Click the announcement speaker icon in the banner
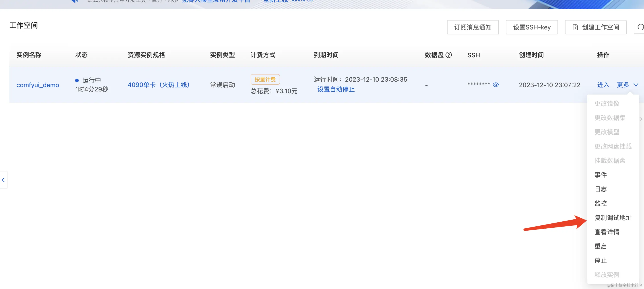This screenshot has height=289, width=644. pyautogui.click(x=74, y=1)
